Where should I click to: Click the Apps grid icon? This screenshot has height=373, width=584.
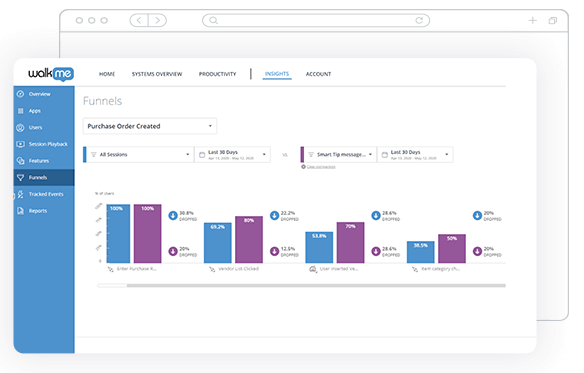[20, 111]
